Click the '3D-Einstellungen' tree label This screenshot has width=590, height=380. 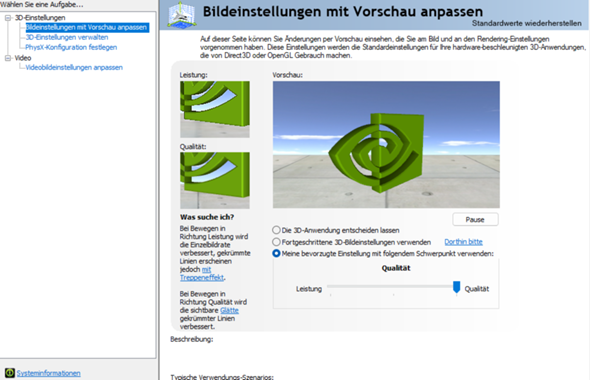point(40,18)
